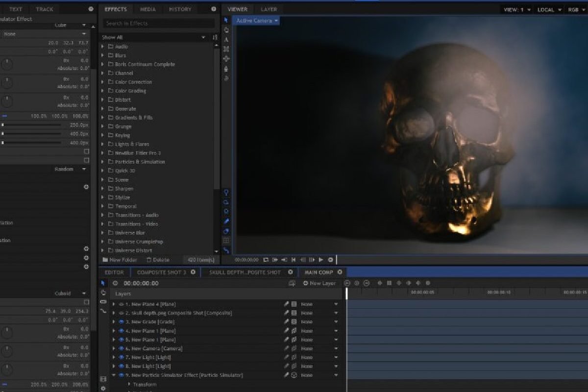588x392 pixels.
Task: Toggle visibility of New Camera layer
Action: pos(121,348)
